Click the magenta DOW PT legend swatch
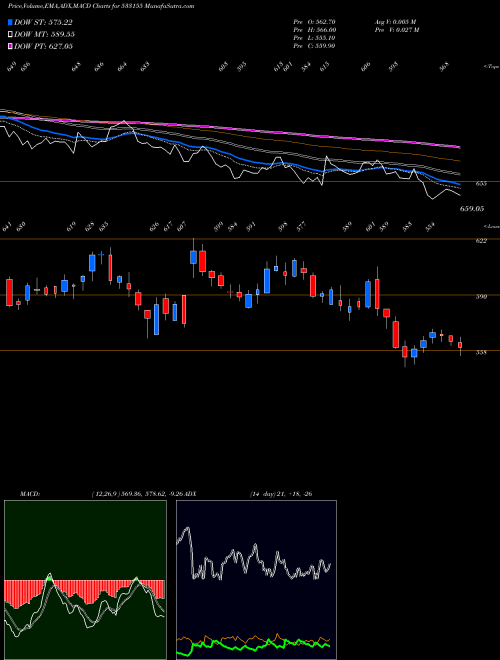Screen dimensions: 500x660 pyautogui.click(x=10, y=46)
